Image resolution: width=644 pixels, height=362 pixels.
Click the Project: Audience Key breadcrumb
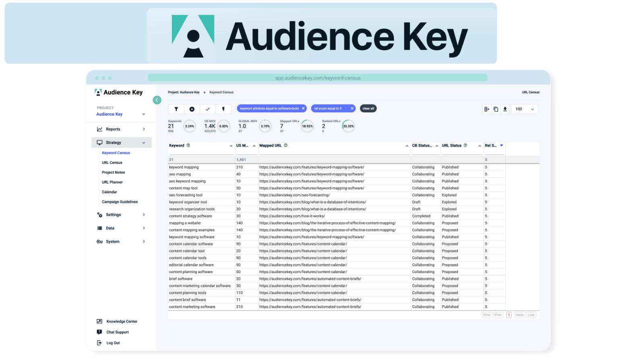tap(184, 92)
